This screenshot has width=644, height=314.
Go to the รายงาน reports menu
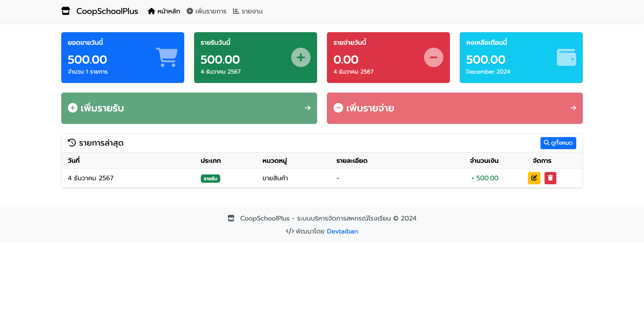tap(248, 11)
